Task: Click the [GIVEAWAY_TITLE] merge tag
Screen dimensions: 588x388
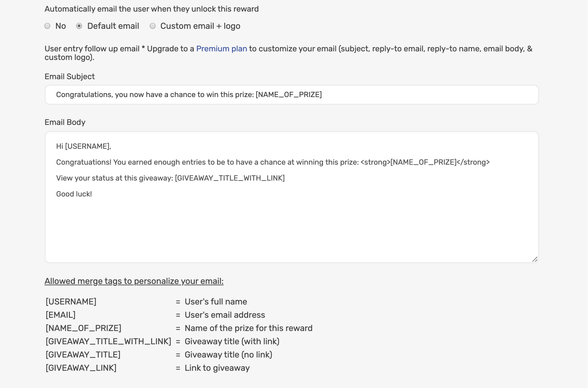Action: pos(83,355)
